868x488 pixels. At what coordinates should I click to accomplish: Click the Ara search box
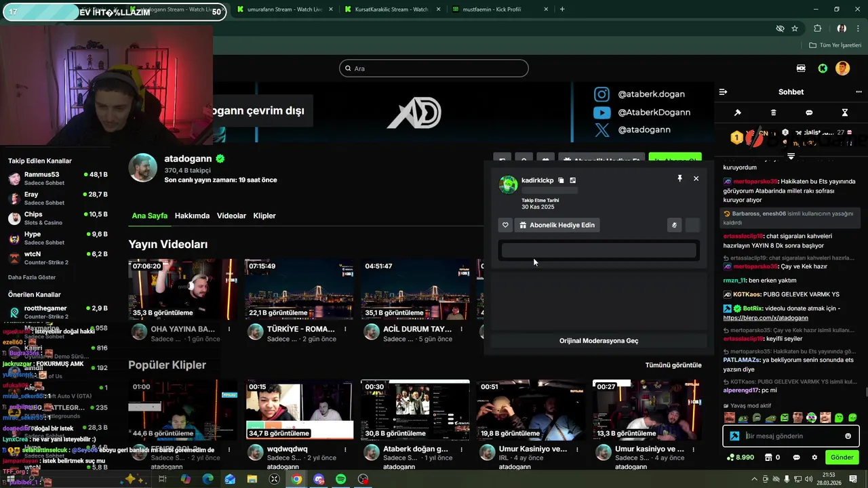(434, 68)
